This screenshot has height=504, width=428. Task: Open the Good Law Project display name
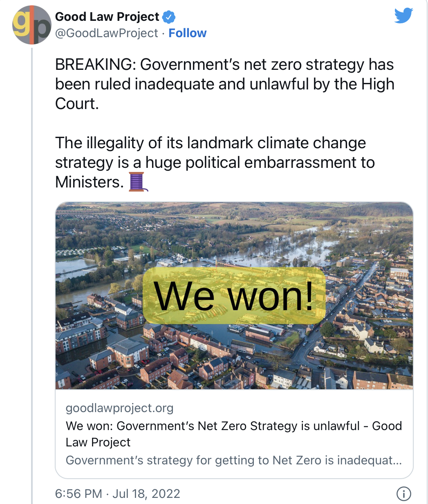click(107, 17)
